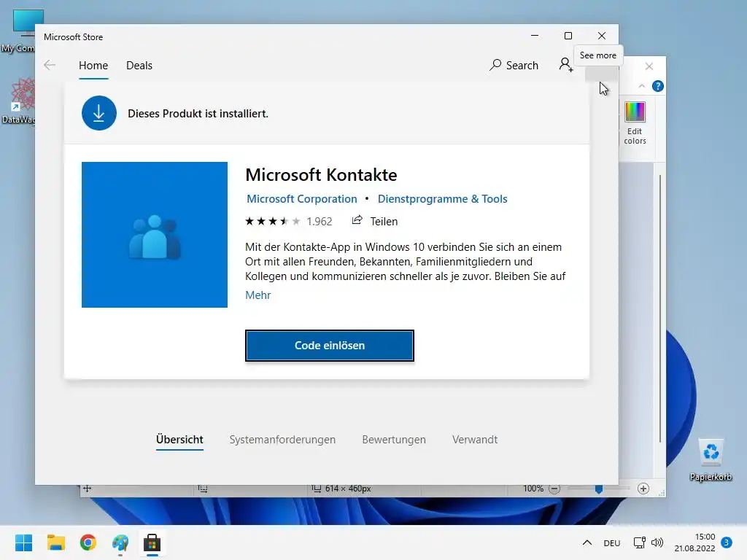This screenshot has width=747, height=560.
Task: Open the clock showing 15:00
Action: tap(695, 542)
